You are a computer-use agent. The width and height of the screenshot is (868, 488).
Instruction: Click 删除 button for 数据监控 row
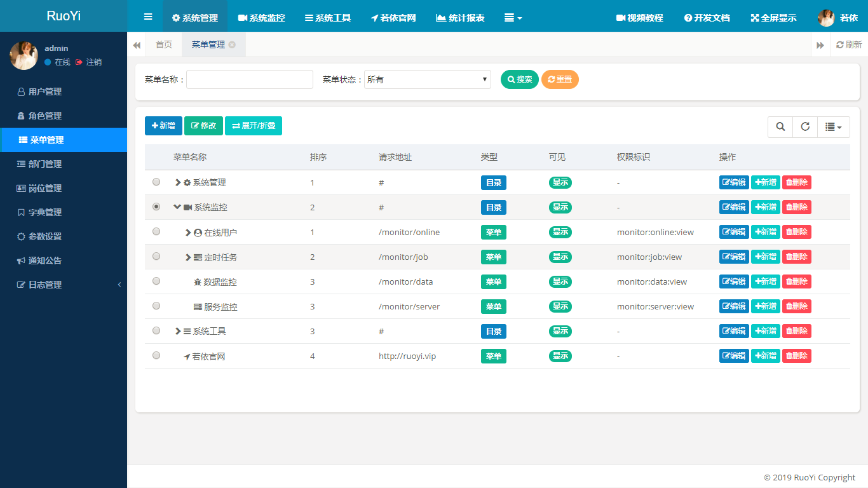click(796, 281)
